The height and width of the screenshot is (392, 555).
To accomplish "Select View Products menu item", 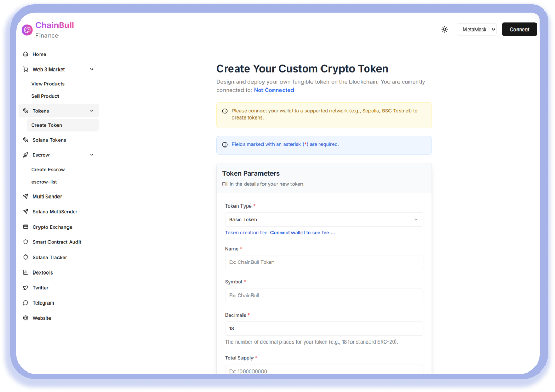I will (48, 84).
